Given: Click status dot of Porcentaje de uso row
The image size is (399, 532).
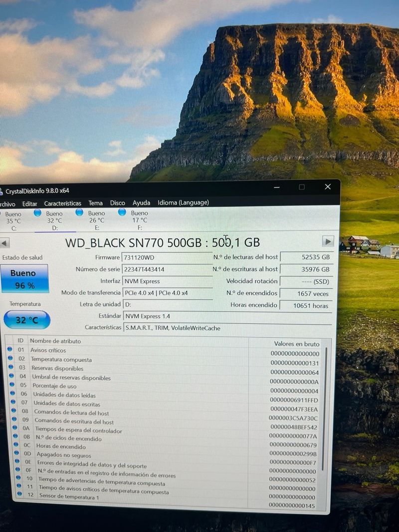Looking at the screenshot, I should pyautogui.click(x=12, y=384).
